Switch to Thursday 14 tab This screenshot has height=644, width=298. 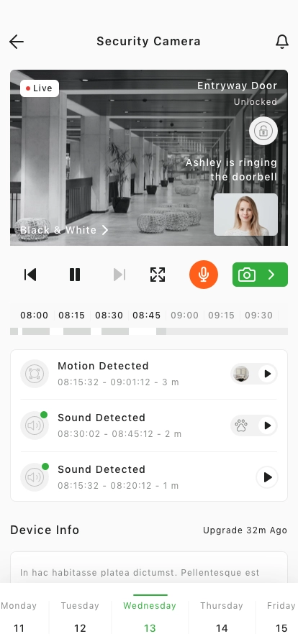(222, 616)
